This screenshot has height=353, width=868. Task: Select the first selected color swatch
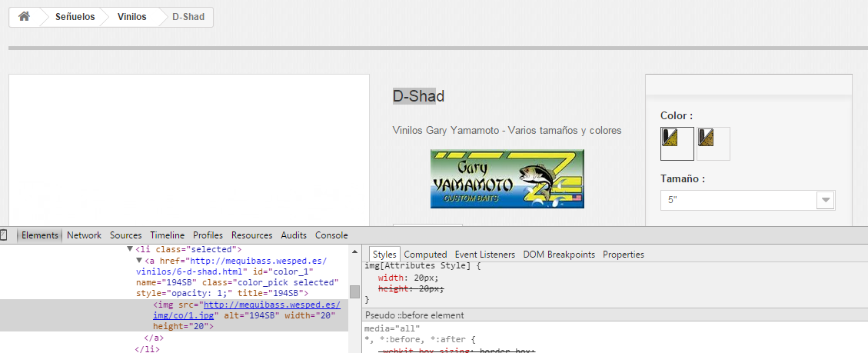coord(677,144)
